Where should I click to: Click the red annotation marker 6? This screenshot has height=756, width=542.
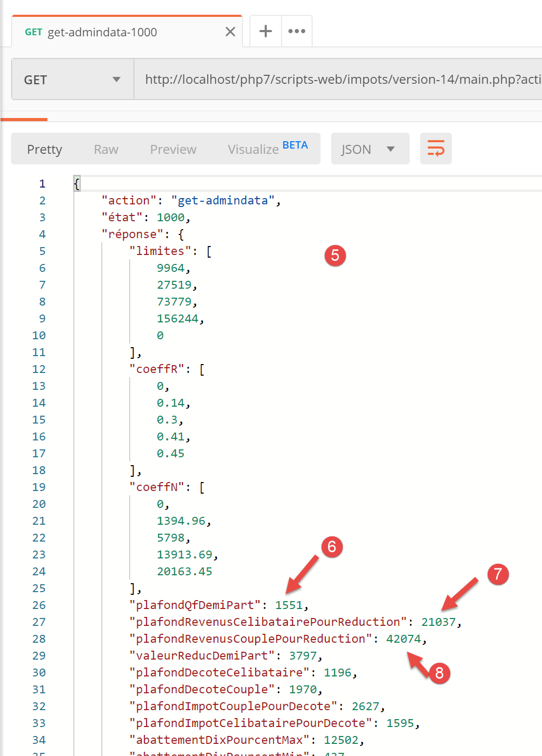pos(332,547)
